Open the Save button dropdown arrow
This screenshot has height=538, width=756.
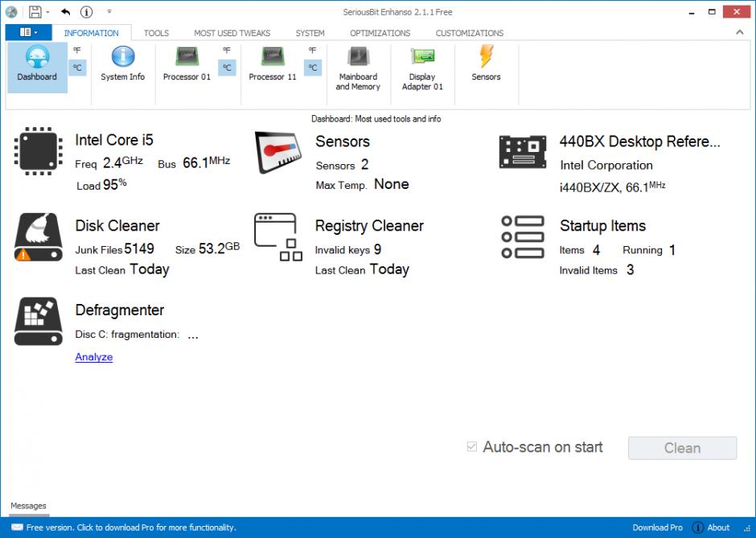(x=47, y=12)
